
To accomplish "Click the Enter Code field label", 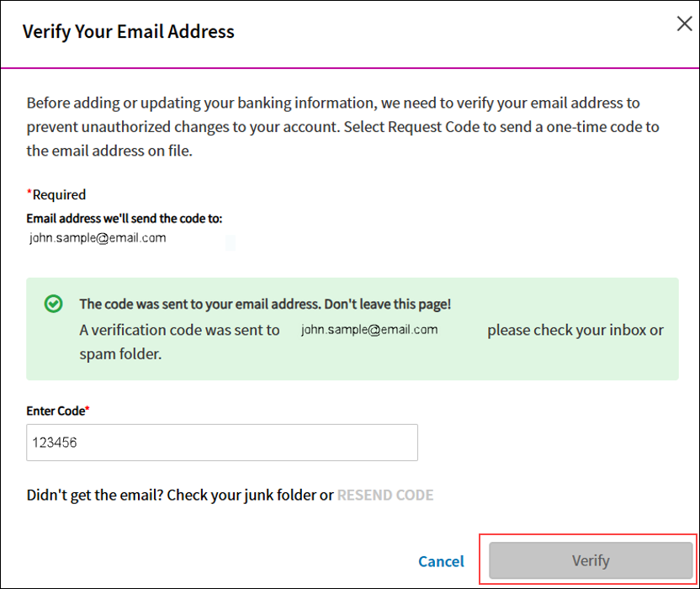I will coord(56,411).
